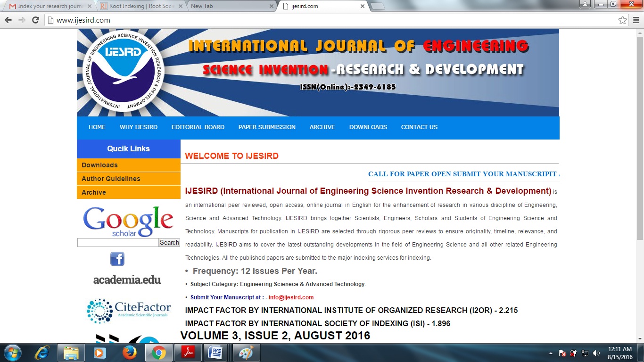Image resolution: width=644 pixels, height=362 pixels.
Task: Click the 'Subject Category' bullet text
Action: 278,284
